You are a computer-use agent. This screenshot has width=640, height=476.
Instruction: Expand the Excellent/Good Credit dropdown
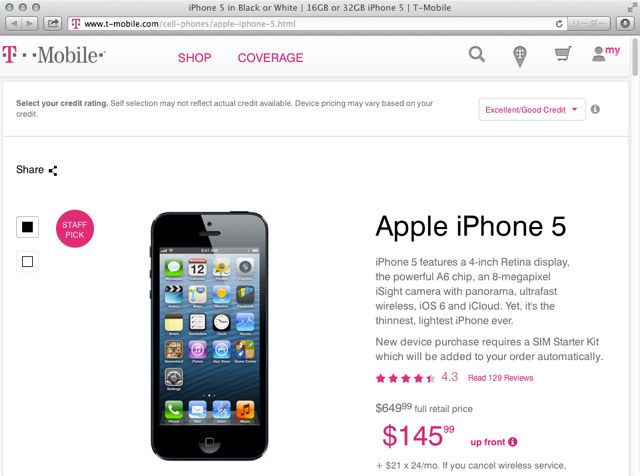pos(532,109)
